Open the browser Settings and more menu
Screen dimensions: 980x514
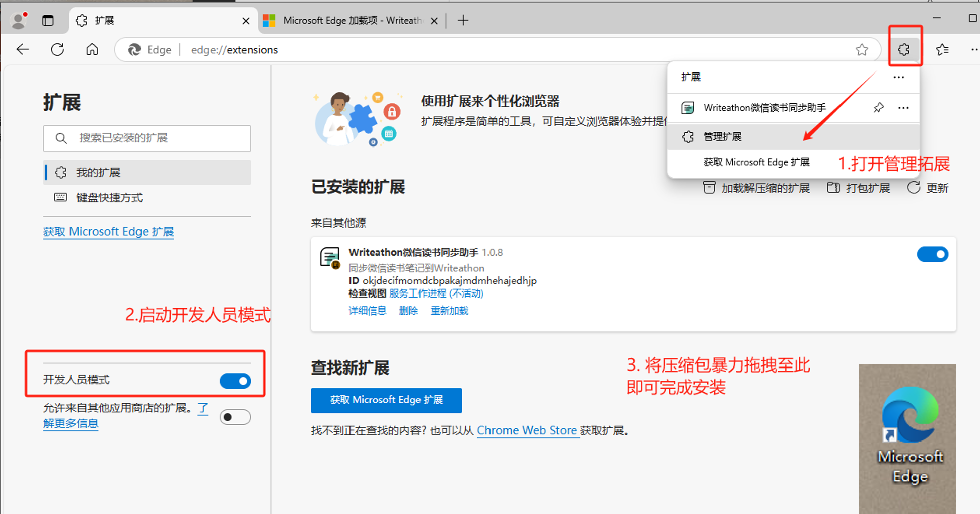(x=974, y=49)
